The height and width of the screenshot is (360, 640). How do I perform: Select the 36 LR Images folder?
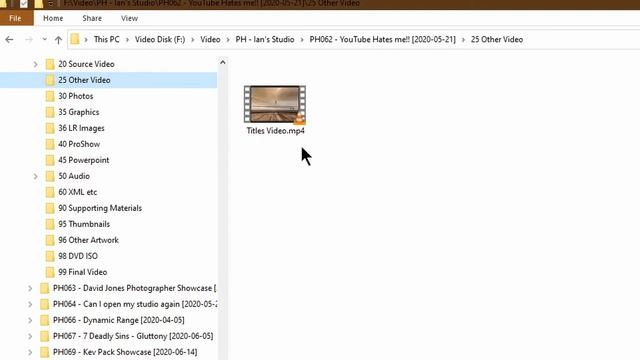(81, 128)
